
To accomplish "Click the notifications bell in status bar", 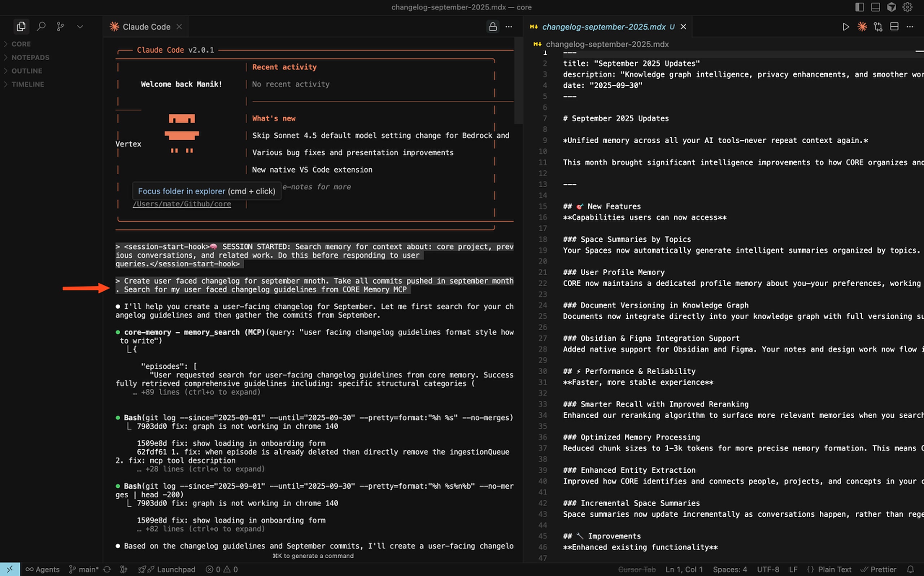I will [910, 569].
